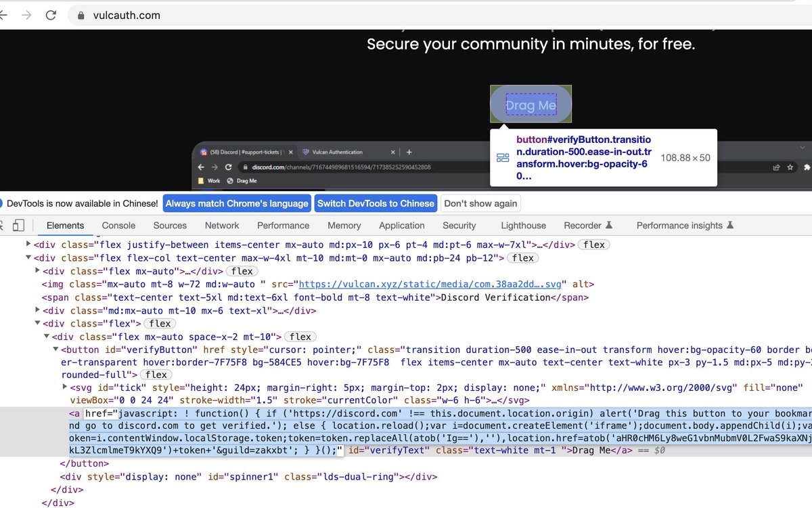Click the back arrow in the pictured Discord browser
The image size is (812, 508).
tap(201, 167)
